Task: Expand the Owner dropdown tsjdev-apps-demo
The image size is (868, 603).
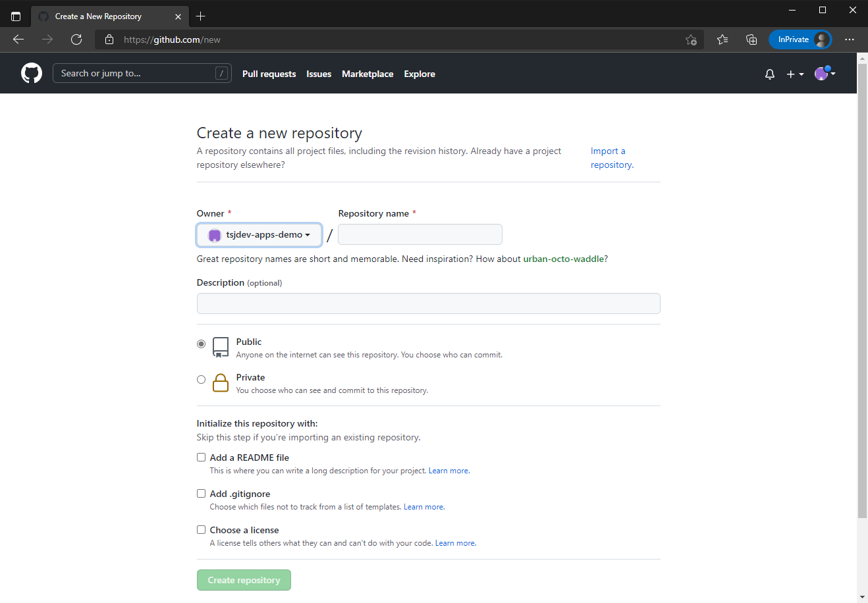Action: coord(259,235)
